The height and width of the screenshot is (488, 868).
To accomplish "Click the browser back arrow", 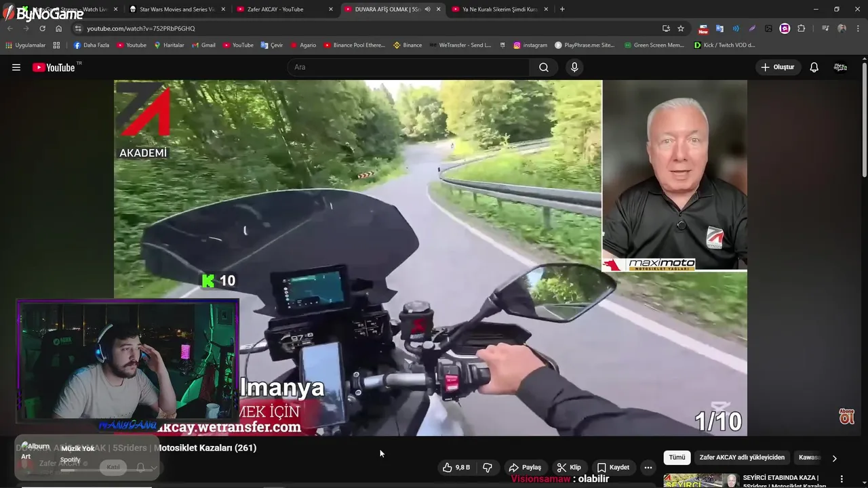I will point(9,28).
